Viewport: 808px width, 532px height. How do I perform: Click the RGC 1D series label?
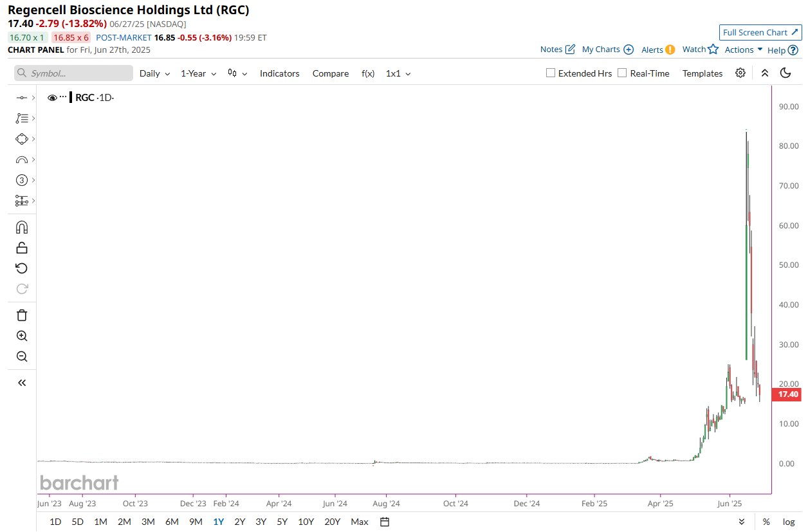[95, 98]
